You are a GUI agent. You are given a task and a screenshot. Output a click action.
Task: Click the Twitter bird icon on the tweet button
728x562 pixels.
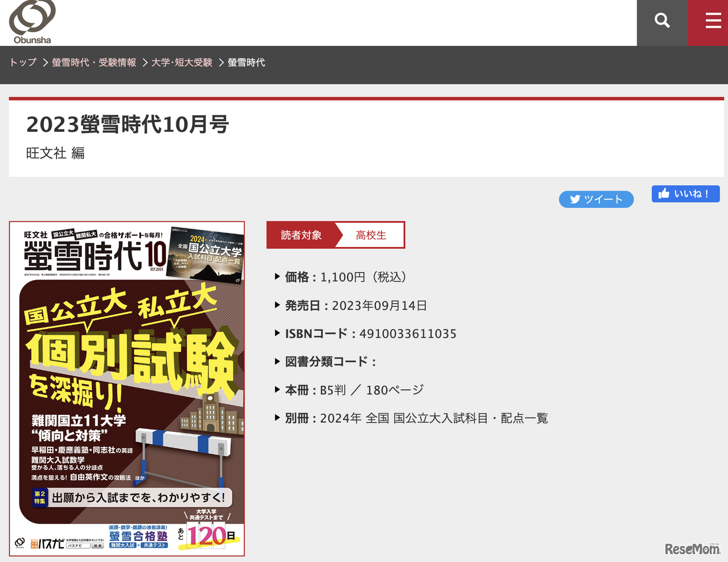(574, 199)
